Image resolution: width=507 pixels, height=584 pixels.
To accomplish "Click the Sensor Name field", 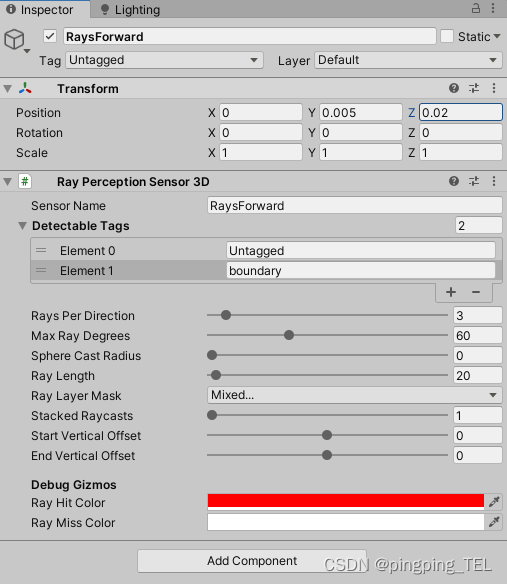I will coord(355,206).
